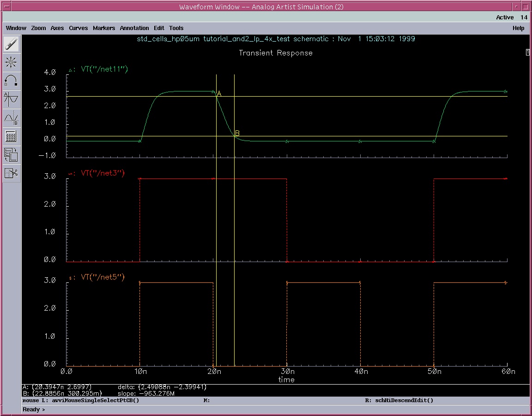Viewport: 532px width, 416px height.
Task: Open the Curves menu
Action: (x=79, y=28)
